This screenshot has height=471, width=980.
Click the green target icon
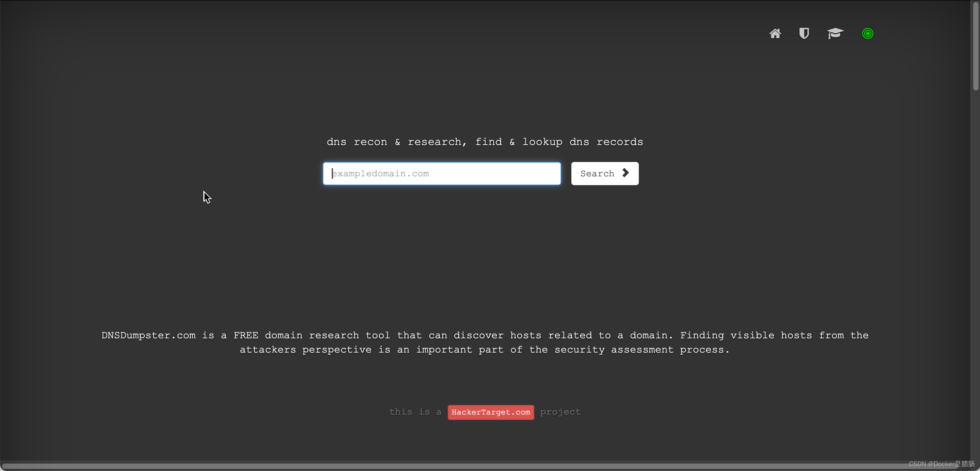click(x=867, y=33)
